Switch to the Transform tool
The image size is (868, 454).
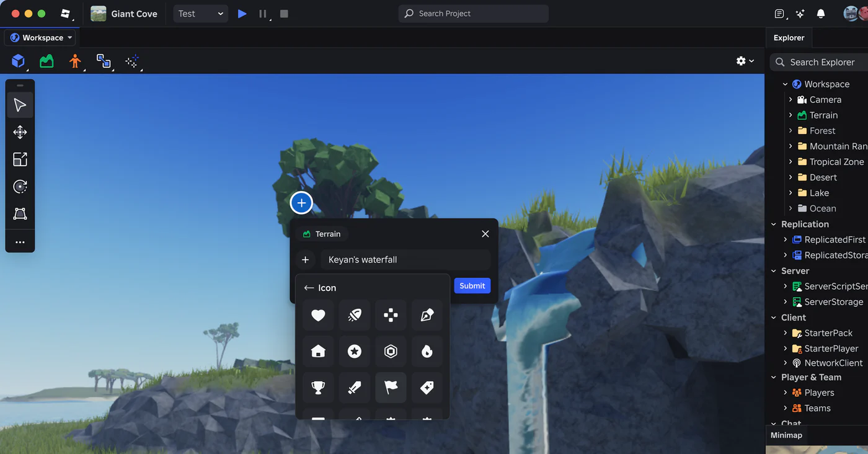pos(20,214)
